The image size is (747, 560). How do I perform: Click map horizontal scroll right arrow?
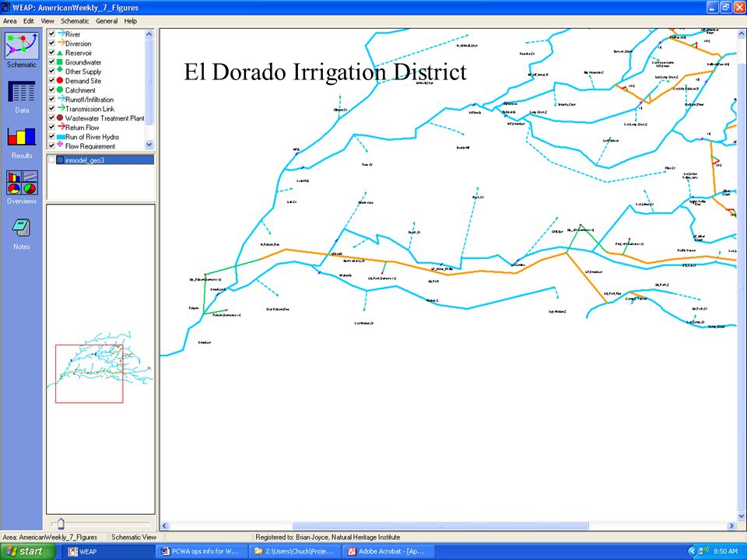click(731, 526)
